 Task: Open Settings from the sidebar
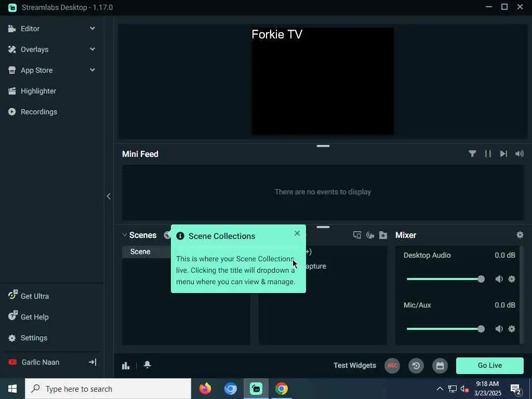pyautogui.click(x=34, y=338)
